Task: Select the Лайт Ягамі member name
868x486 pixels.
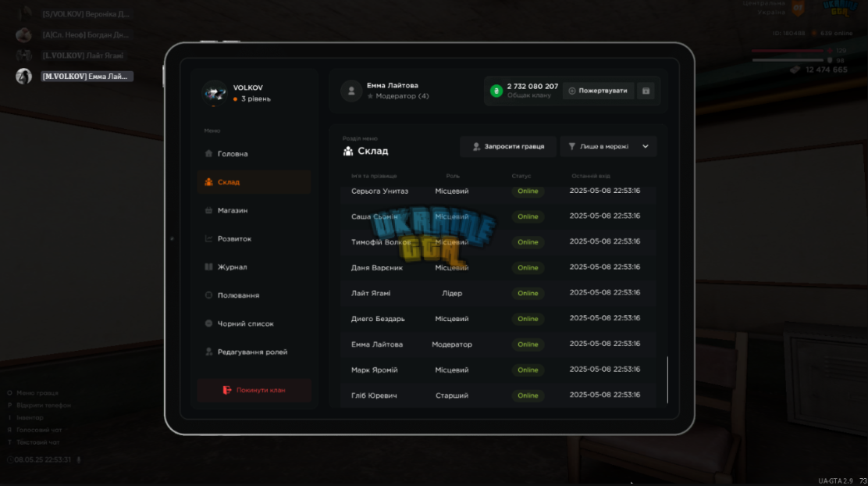Action: tap(371, 293)
